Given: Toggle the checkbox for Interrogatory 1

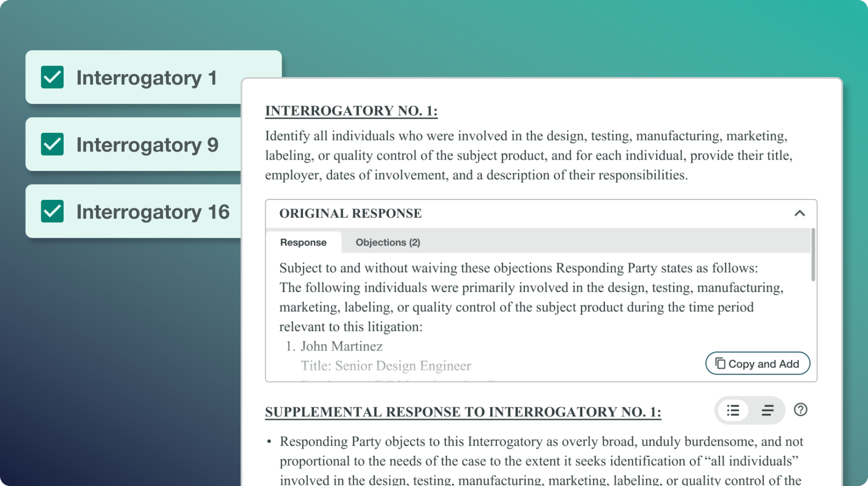Looking at the screenshot, I should (x=52, y=77).
